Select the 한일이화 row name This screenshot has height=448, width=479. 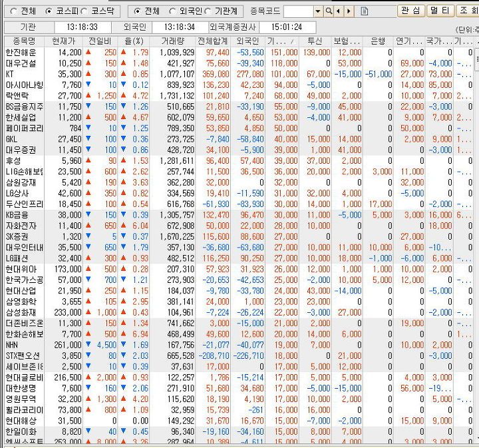(x=21, y=432)
